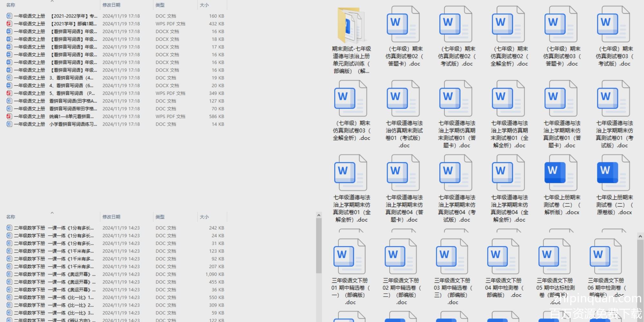The image size is (644, 322).
Task: Click the scrollbar thumb beside the 二年级数学下册 list
Action: 319,245
